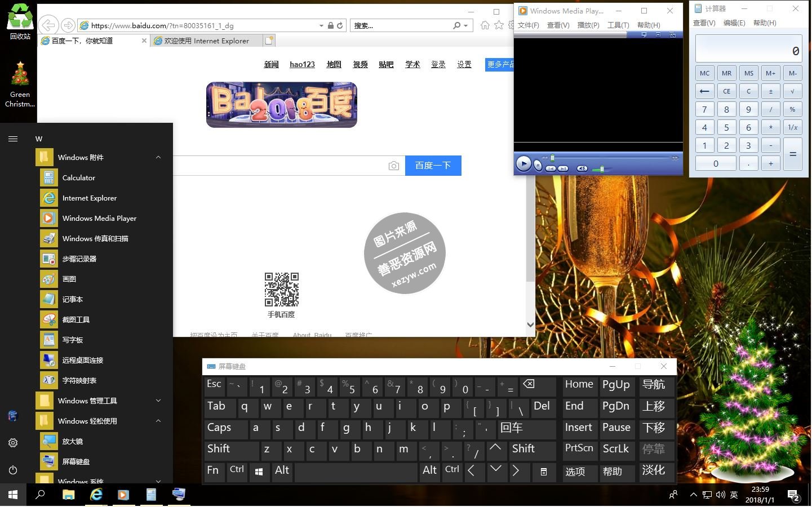Toggle 淡化 (fade) key on on-screen keyboard
This screenshot has width=812, height=507.
point(656,472)
